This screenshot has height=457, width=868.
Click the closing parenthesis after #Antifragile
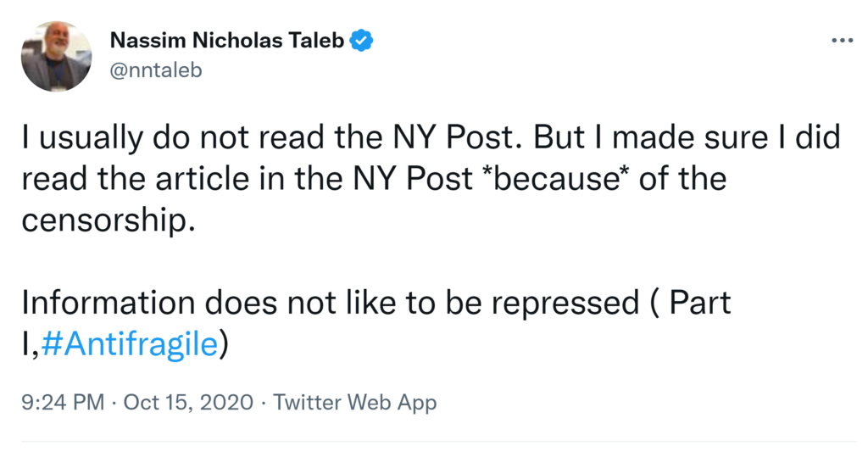[224, 346]
